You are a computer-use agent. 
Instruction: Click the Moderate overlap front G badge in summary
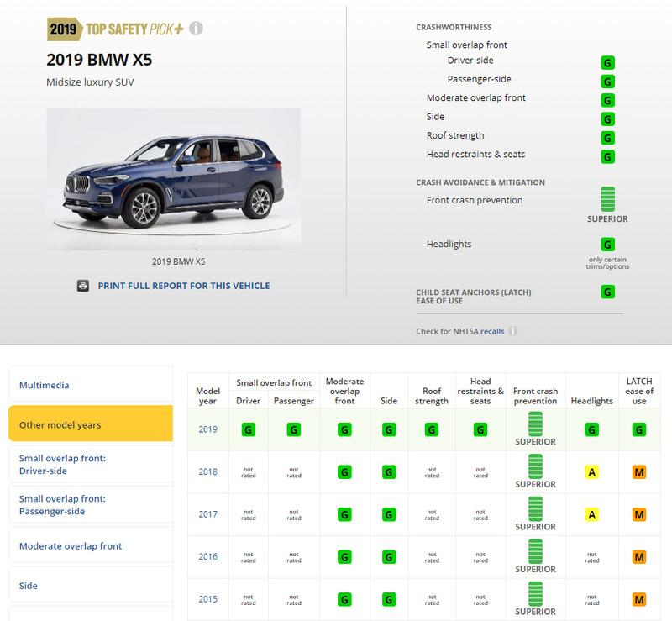(607, 100)
